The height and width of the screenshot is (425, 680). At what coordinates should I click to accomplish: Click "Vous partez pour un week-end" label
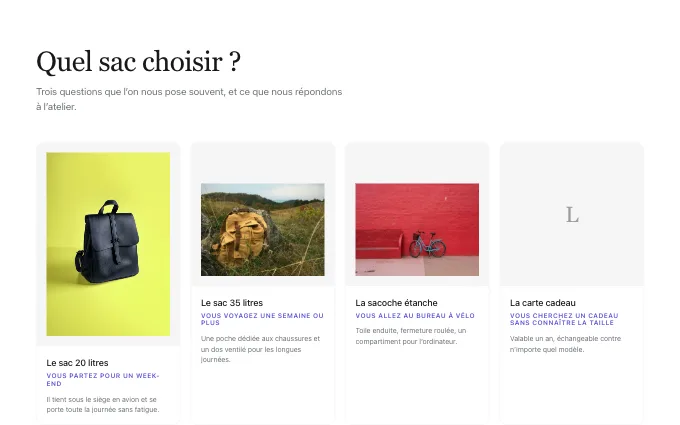(103, 379)
